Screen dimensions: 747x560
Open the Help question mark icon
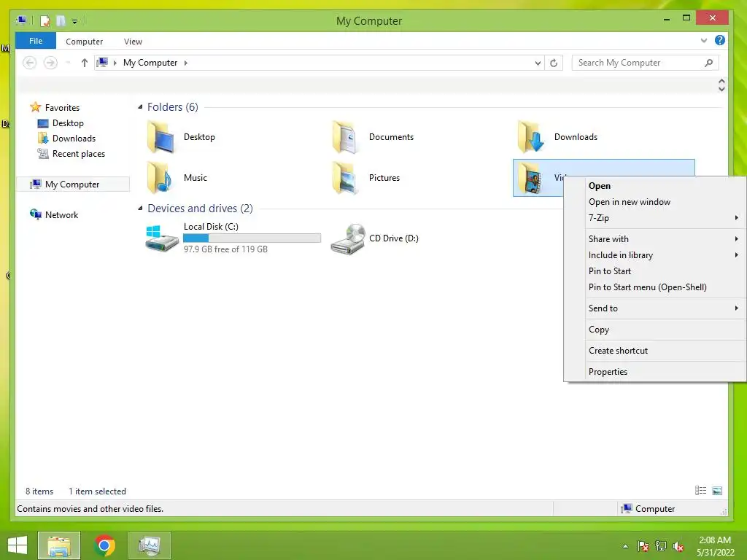(720, 41)
